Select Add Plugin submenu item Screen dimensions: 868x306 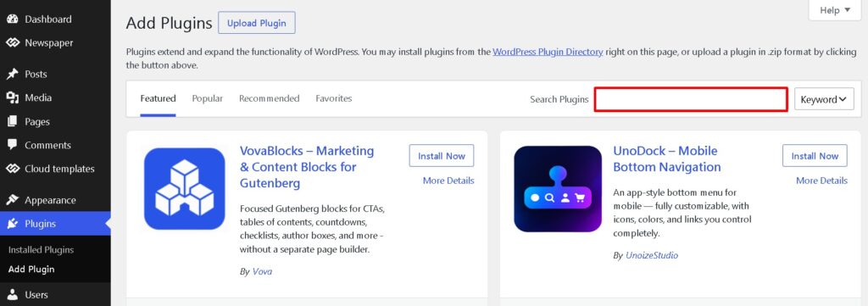[31, 270]
